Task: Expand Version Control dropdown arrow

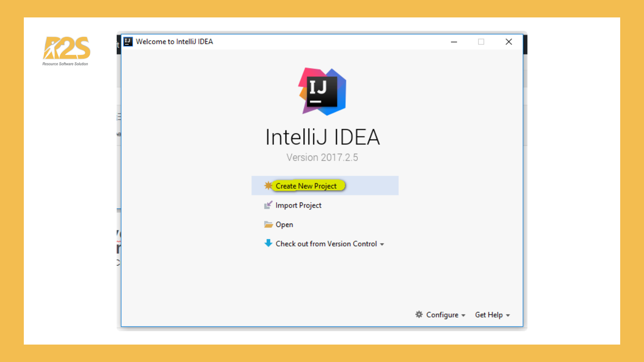Action: point(382,244)
